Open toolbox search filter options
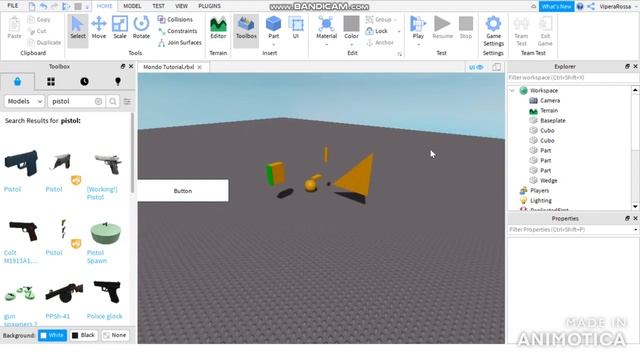Screen dimensions: 640x360 click(x=127, y=101)
